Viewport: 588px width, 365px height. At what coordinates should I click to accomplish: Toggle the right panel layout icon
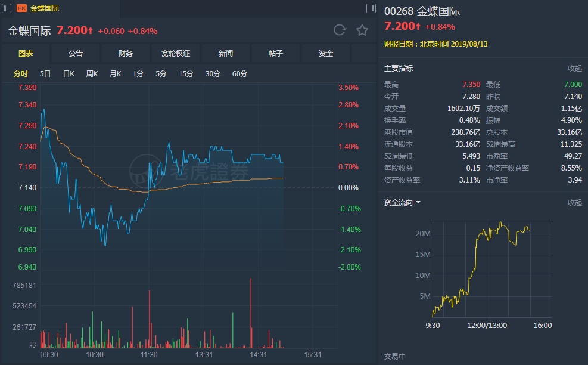click(371, 8)
